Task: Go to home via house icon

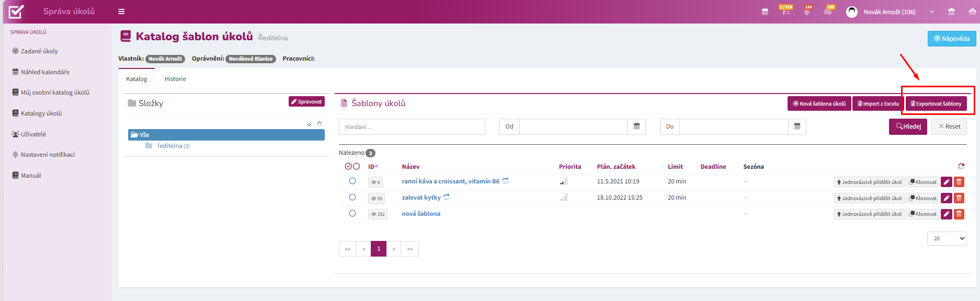Action: coord(972,11)
